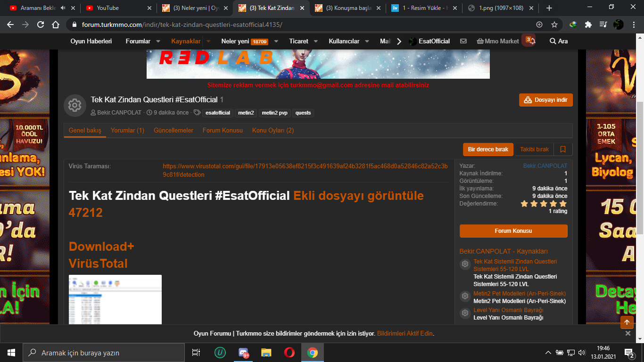This screenshot has width=644, height=362.
Task: Click the Takibi bırak button
Action: pos(534,149)
